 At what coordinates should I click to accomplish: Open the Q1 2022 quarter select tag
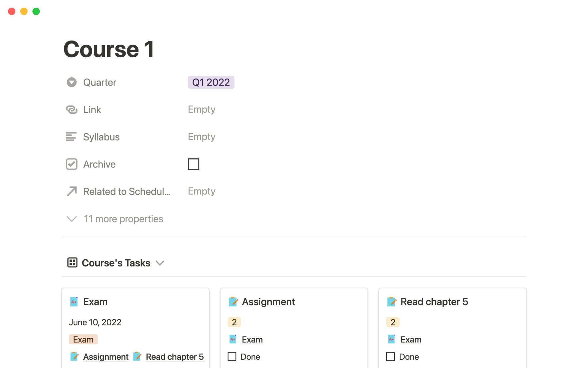point(211,82)
